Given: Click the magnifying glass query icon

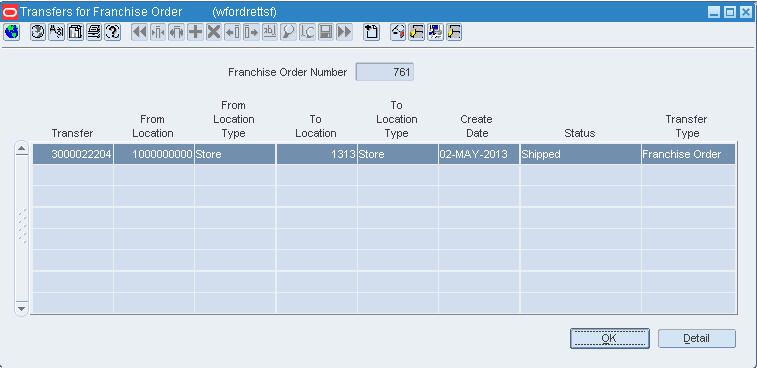Looking at the screenshot, I should [x=288, y=32].
